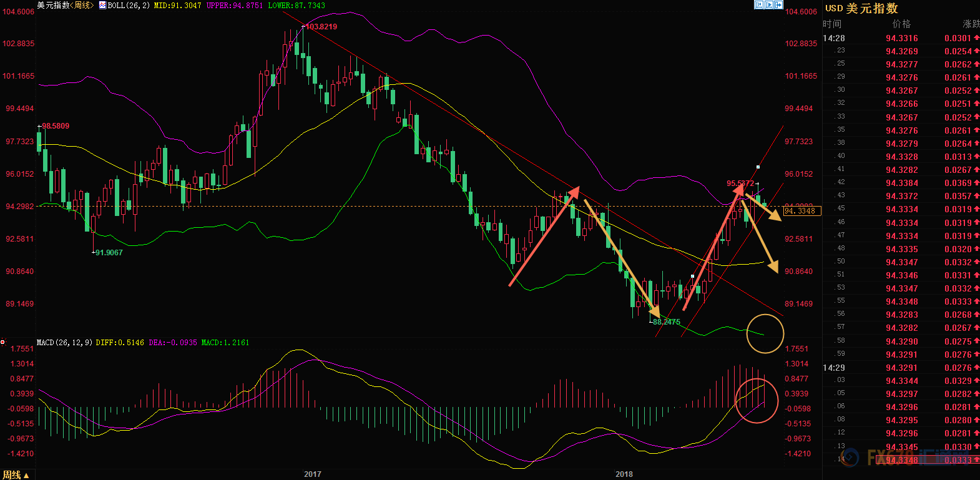
Task: Click the 91.9067 low price label
Action: pos(109,253)
